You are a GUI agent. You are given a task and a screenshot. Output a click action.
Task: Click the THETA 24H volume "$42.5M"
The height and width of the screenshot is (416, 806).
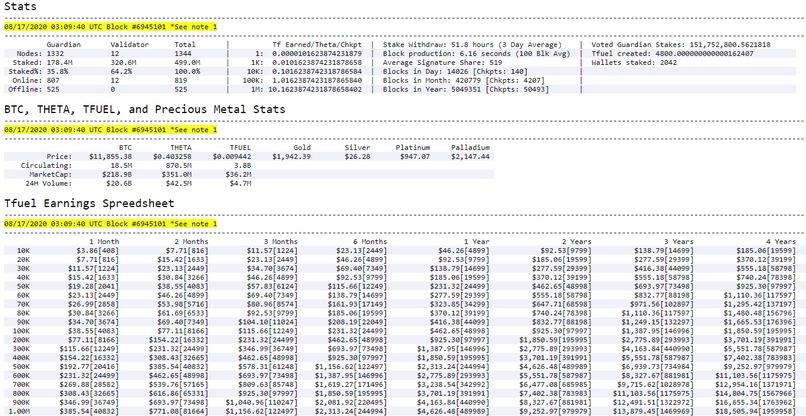[x=179, y=183]
